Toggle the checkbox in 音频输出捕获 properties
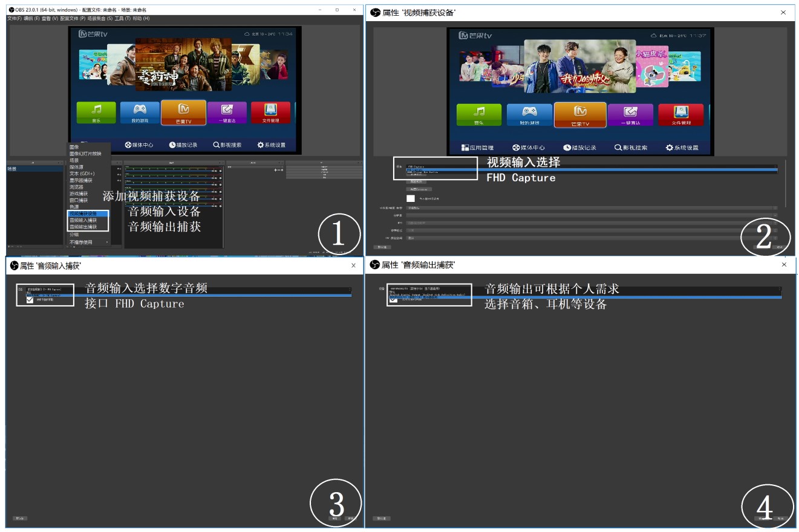 (x=394, y=299)
